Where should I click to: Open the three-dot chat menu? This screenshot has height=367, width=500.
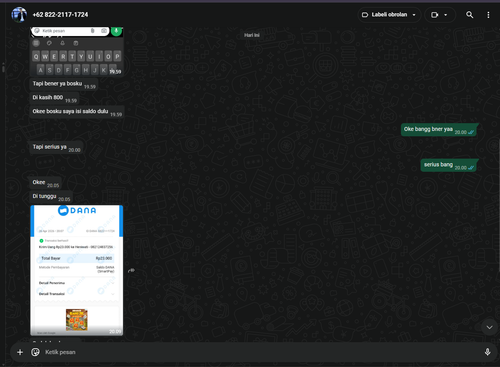click(x=488, y=15)
